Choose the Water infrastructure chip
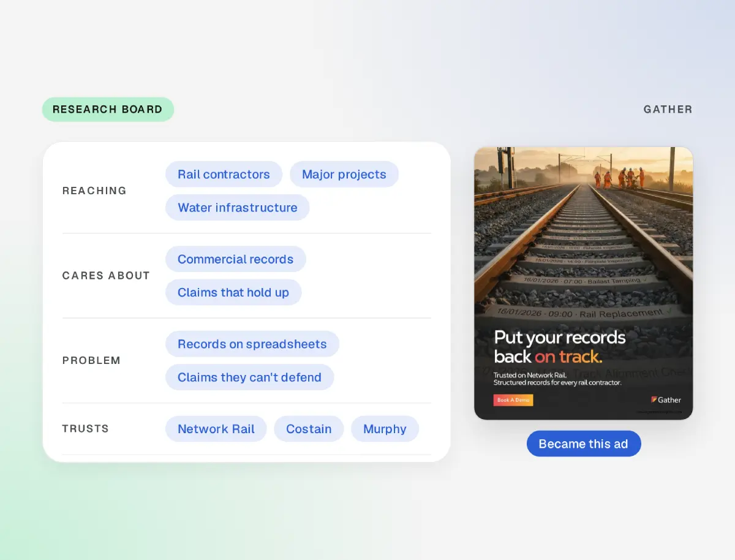 (x=238, y=207)
